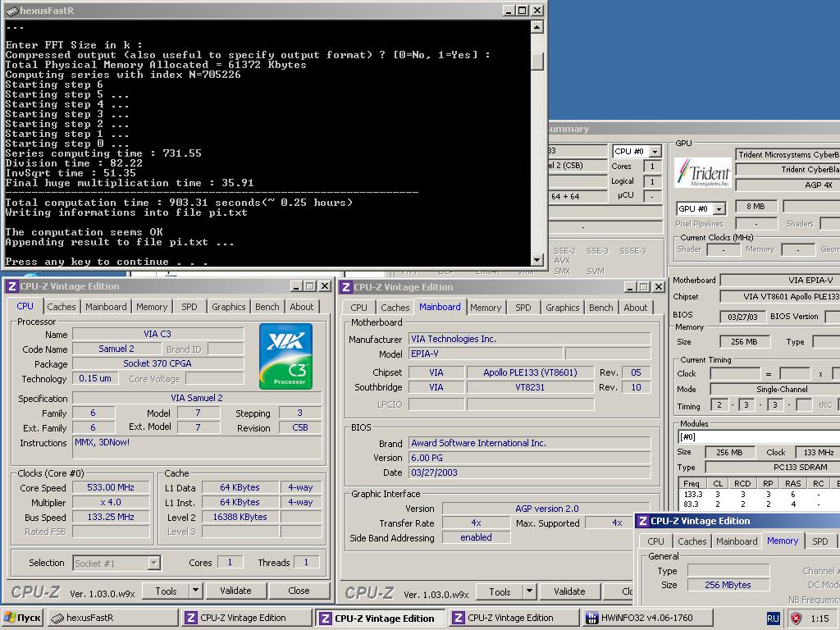Click the Z icon of left CPU-Z window
This screenshot has width=840, height=630.
(11, 286)
